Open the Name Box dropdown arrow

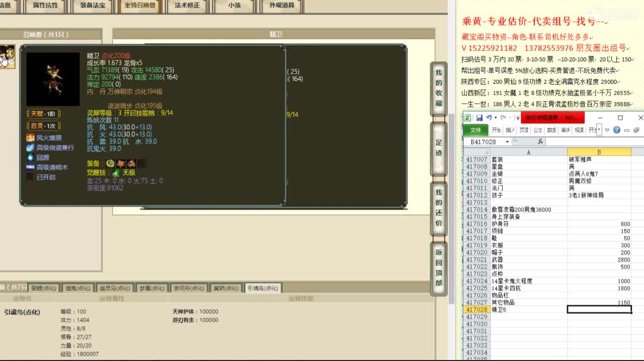[507, 142]
